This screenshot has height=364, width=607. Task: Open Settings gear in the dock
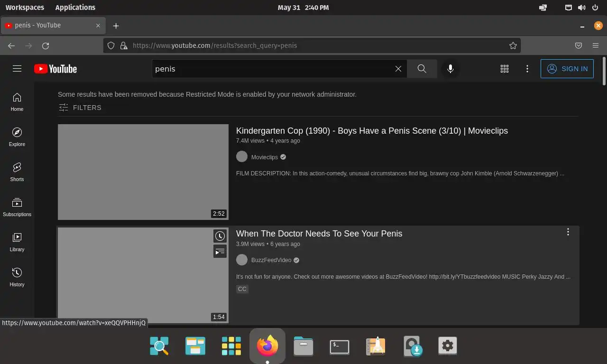tap(448, 346)
